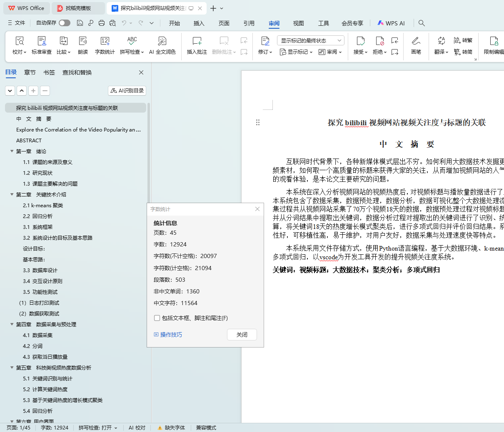Viewport: 504px width, 432px height.
Task: Click the 关闭 button in word count dialog
Action: point(242,335)
